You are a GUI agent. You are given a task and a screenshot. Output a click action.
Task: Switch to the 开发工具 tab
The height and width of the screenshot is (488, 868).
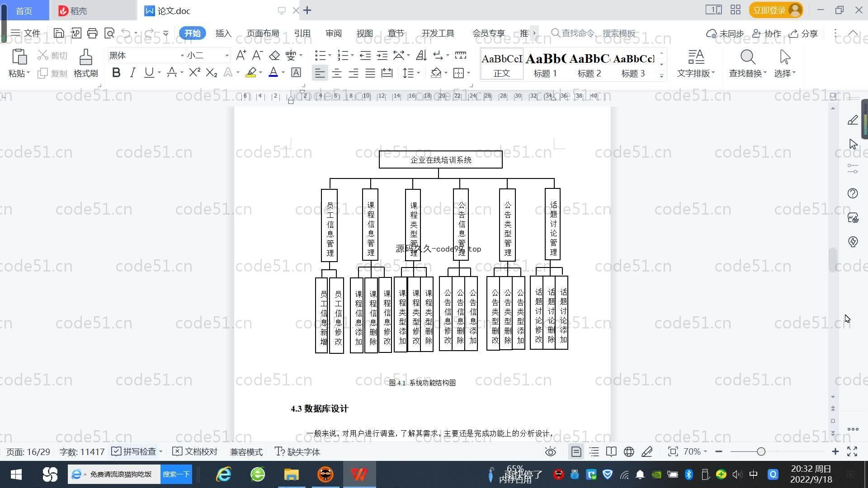[438, 33]
